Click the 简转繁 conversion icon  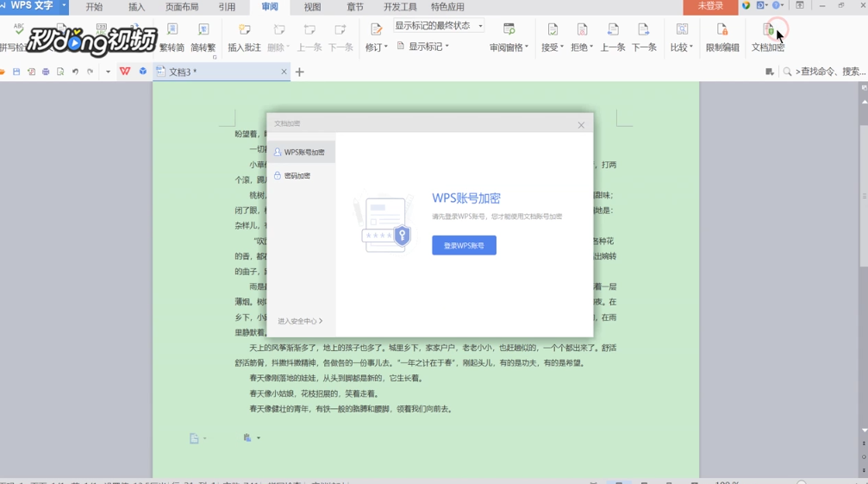tap(203, 29)
